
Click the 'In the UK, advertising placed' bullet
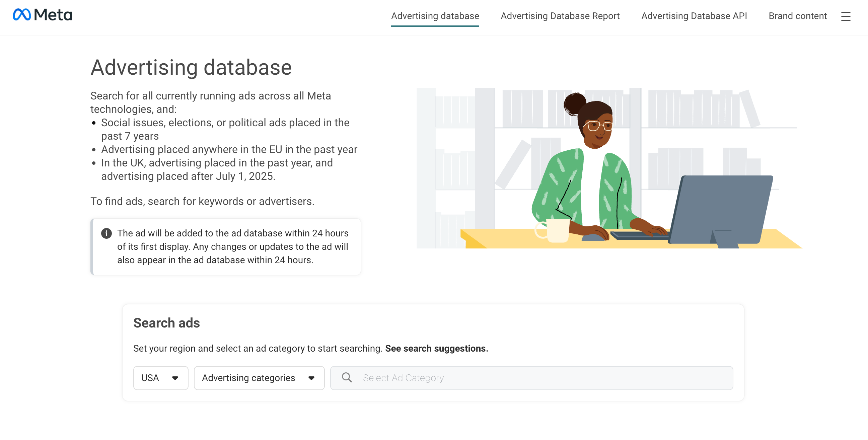(217, 169)
